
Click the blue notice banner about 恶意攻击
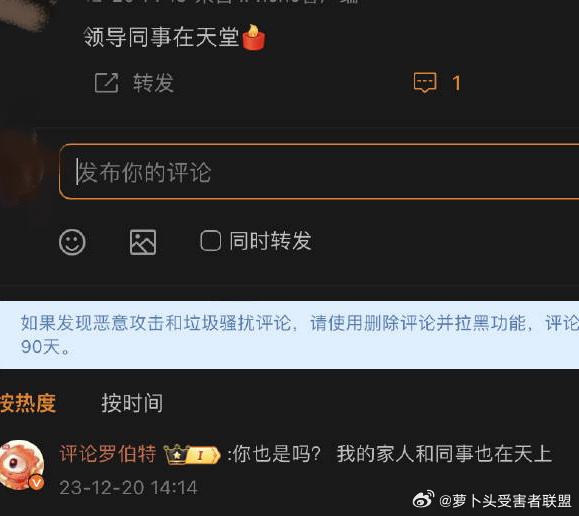pyautogui.click(x=290, y=335)
